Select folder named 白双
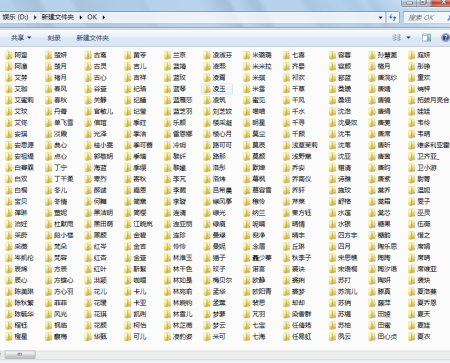450x363 pixels. tap(16, 179)
